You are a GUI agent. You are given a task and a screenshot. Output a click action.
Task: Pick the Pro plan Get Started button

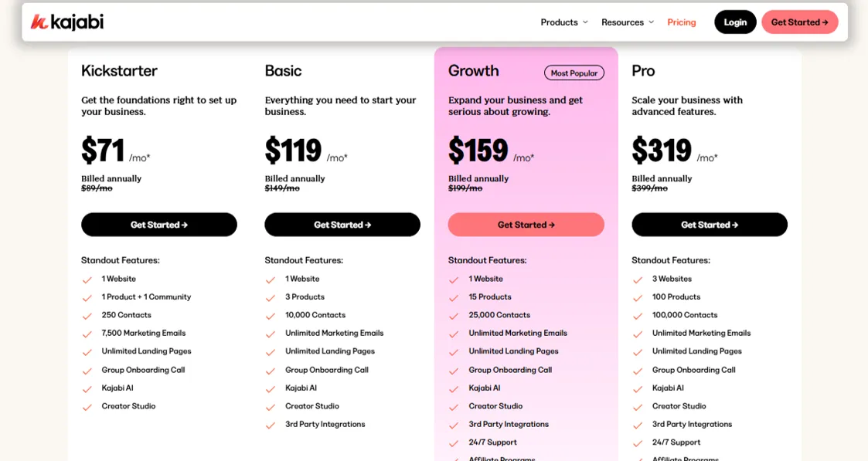click(x=709, y=225)
